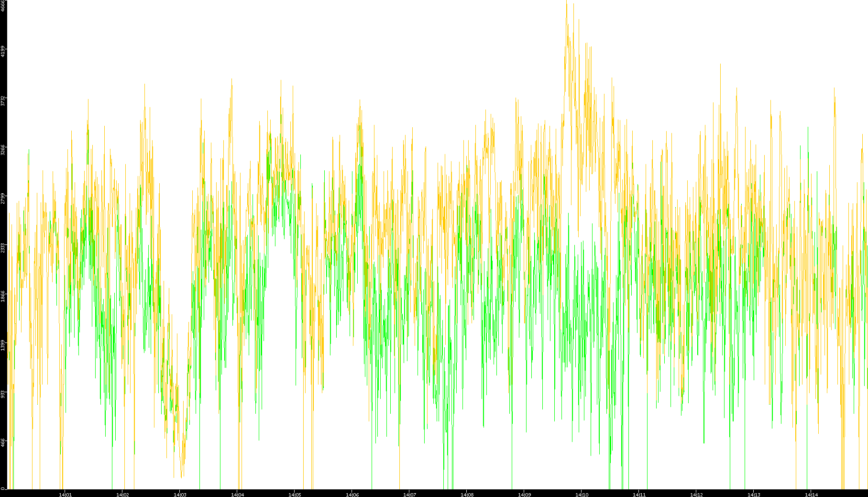The height and width of the screenshot is (497, 868).
Task: Select the 14:09 time axis label
Action: 525,495
